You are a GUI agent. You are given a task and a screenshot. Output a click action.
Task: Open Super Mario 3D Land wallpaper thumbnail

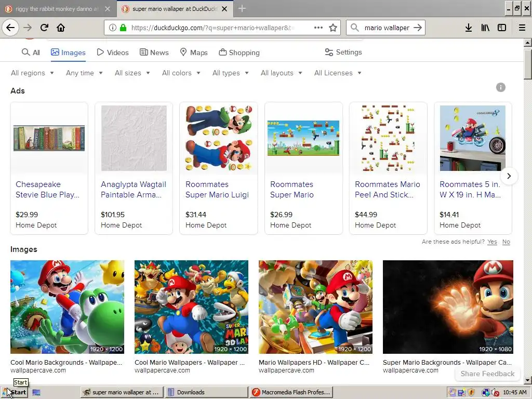coord(191,307)
